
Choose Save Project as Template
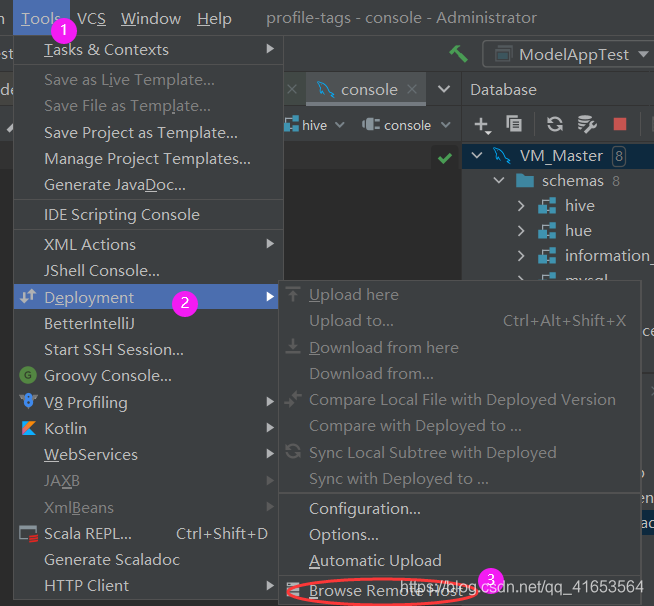click(x=148, y=133)
